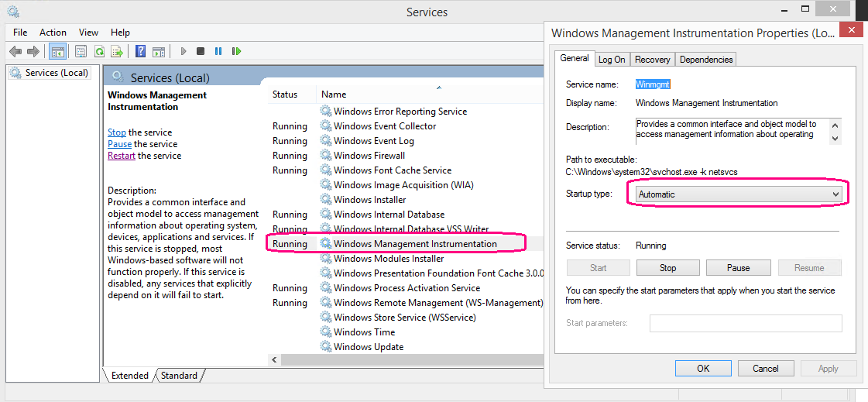Sort by the Status column header

pyautogui.click(x=285, y=94)
